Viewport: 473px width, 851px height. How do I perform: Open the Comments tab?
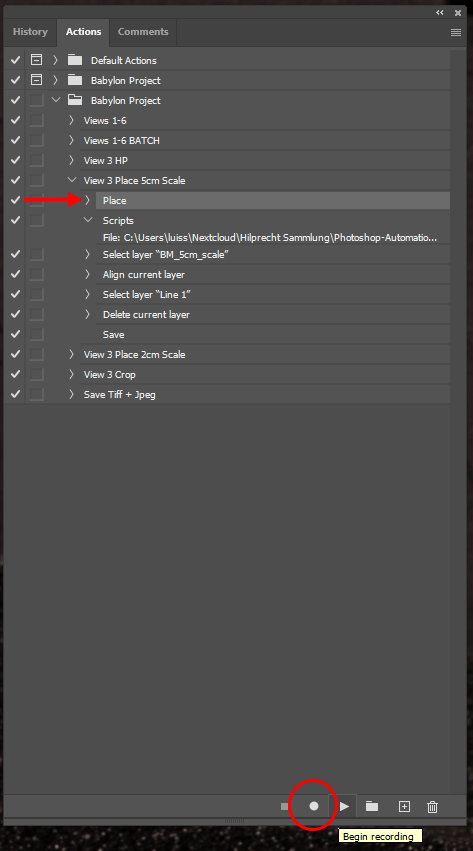point(143,32)
